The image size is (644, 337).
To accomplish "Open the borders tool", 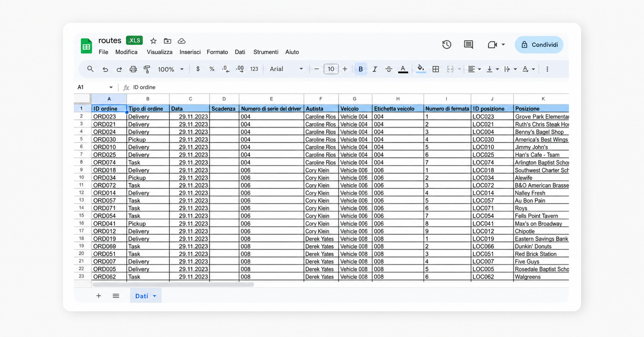I will 435,69.
